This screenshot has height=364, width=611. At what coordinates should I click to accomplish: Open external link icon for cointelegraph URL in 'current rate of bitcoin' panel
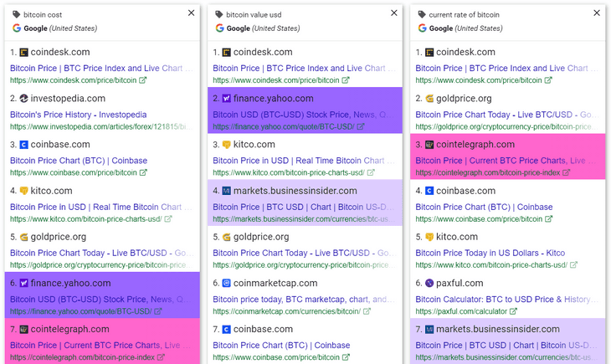coord(566,172)
